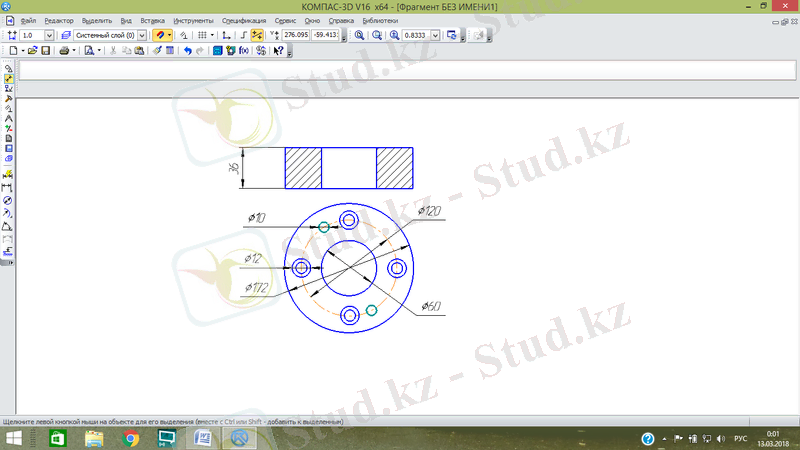The height and width of the screenshot is (450, 800).
Task: Paste from clipboard
Action: coord(139,51)
